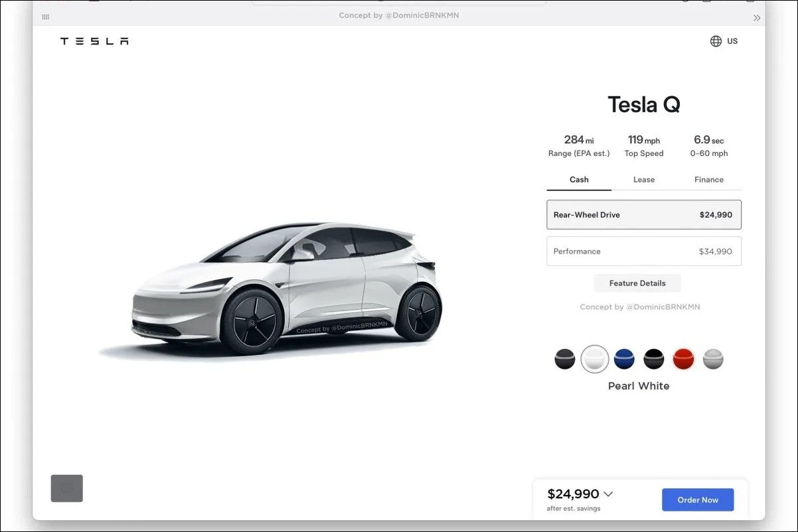The width and height of the screenshot is (798, 532).
Task: Select the Pearl White paint swatch
Action: pos(594,360)
